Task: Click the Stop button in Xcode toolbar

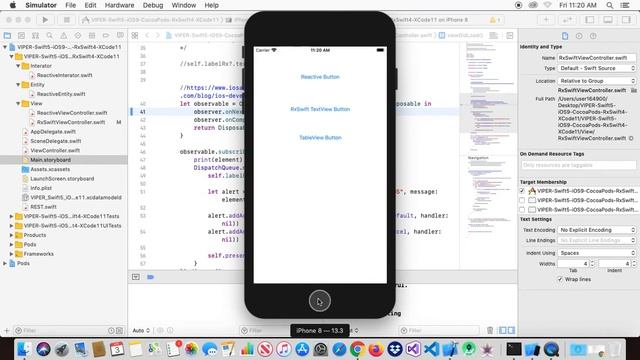Action: (67, 20)
